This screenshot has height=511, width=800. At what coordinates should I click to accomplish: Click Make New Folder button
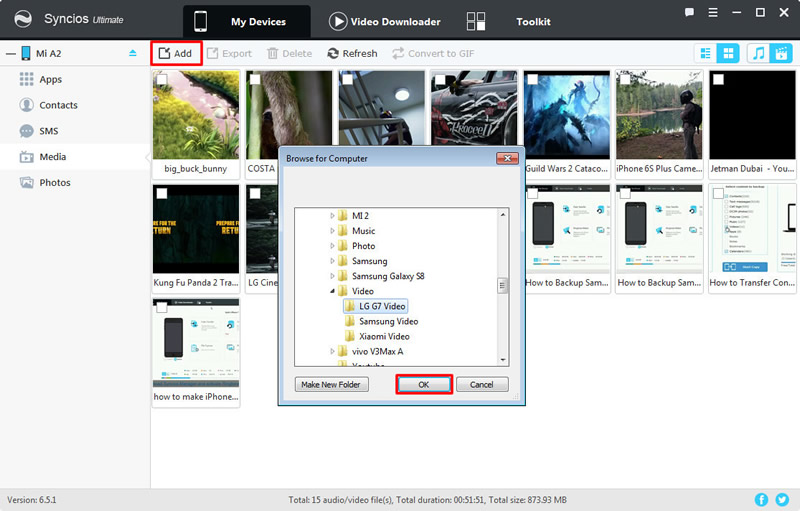coord(331,385)
